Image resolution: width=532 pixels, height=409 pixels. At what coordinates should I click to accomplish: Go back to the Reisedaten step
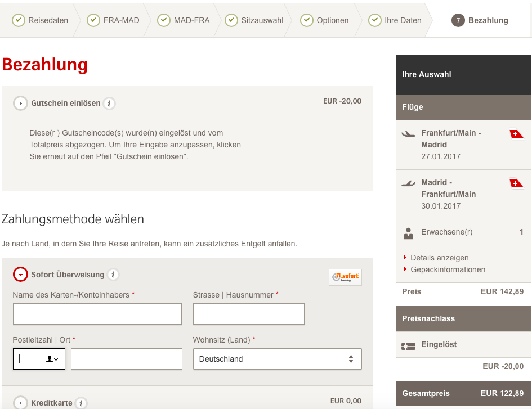41,20
